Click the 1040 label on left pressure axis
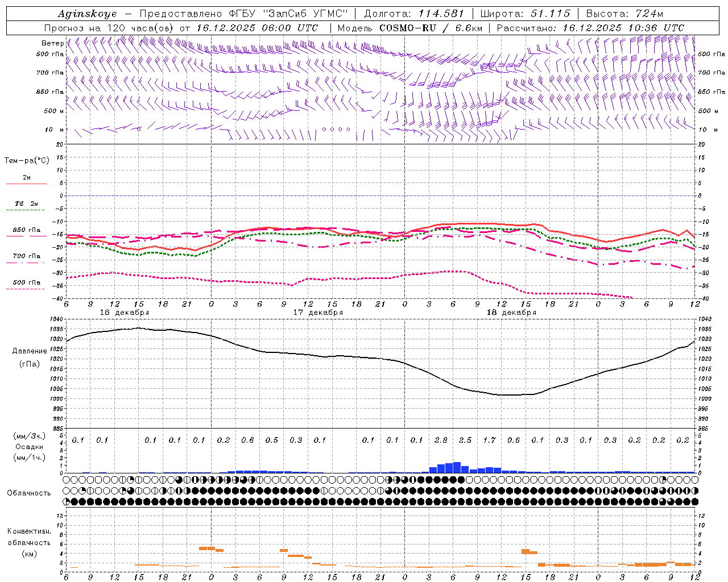Image resolution: width=728 pixels, height=582 pixels. click(56, 319)
